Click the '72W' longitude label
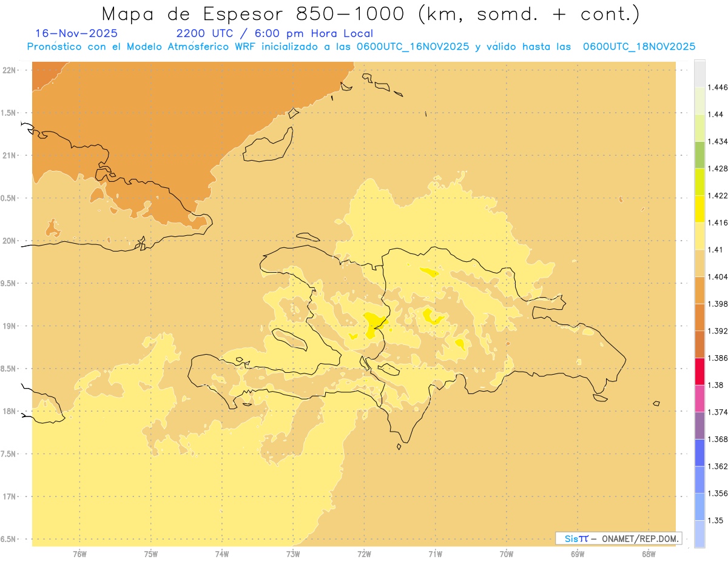 click(364, 555)
